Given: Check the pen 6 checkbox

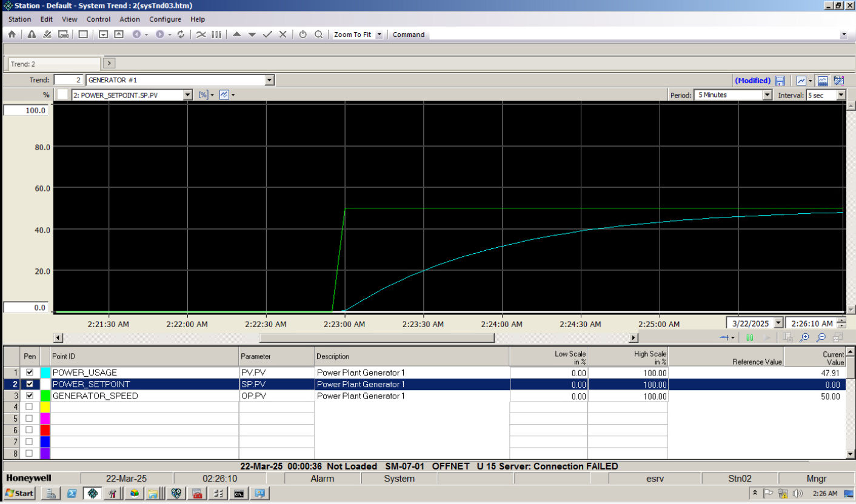Looking at the screenshot, I should (x=29, y=430).
